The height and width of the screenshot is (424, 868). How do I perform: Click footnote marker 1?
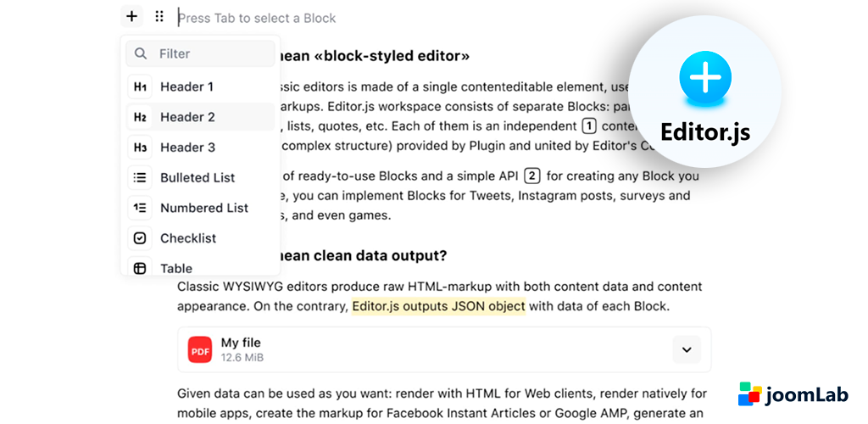pyautogui.click(x=589, y=126)
